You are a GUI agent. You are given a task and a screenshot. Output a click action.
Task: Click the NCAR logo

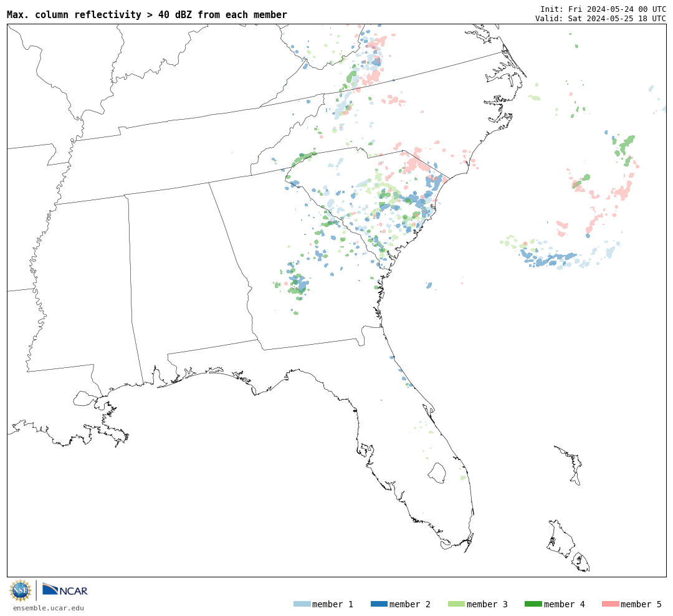65,590
